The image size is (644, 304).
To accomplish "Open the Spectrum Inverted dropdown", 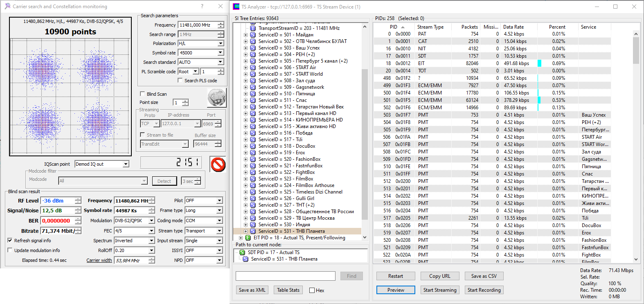I will (151, 241).
